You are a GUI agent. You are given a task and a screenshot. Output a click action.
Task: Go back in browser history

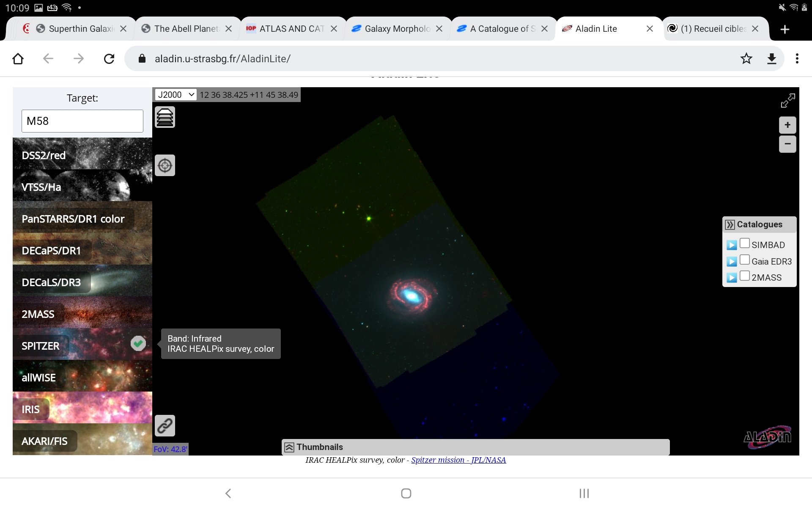[x=48, y=58]
